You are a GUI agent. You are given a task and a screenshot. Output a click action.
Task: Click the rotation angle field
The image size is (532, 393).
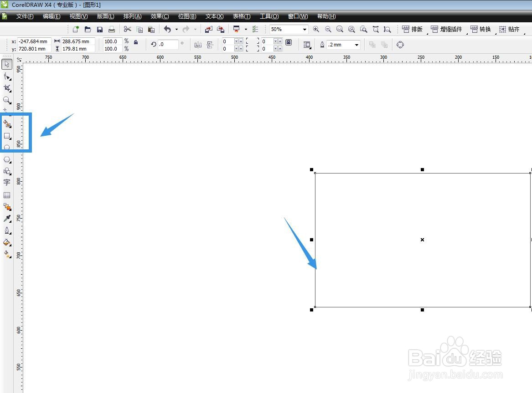pyautogui.click(x=168, y=44)
